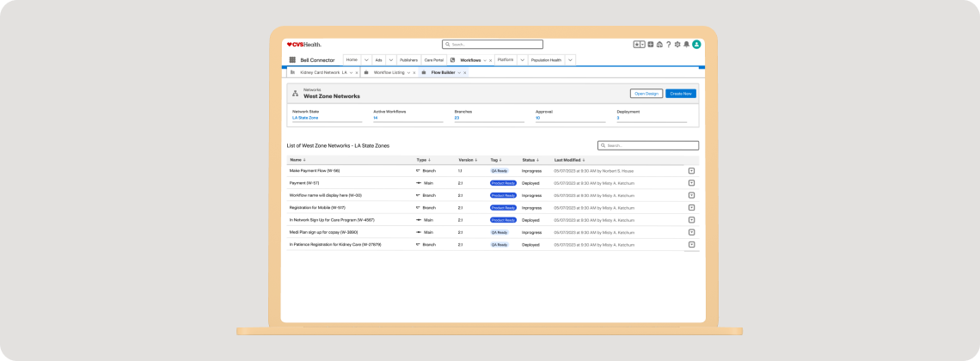Switch to the Care Portal tab

433,60
